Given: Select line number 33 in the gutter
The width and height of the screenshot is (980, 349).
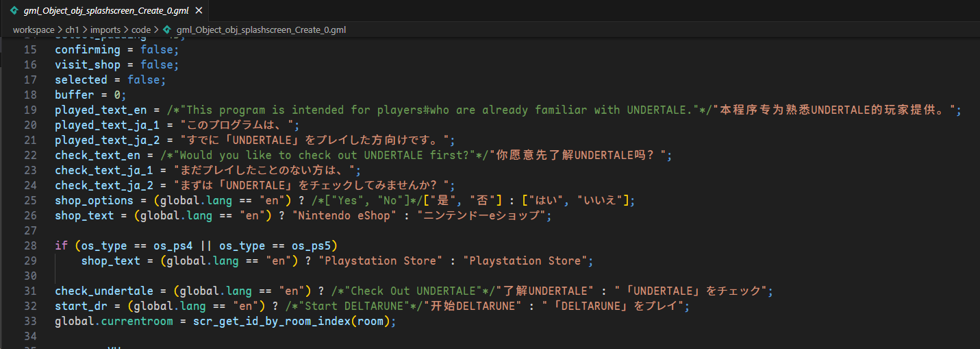Looking at the screenshot, I should pos(30,321).
